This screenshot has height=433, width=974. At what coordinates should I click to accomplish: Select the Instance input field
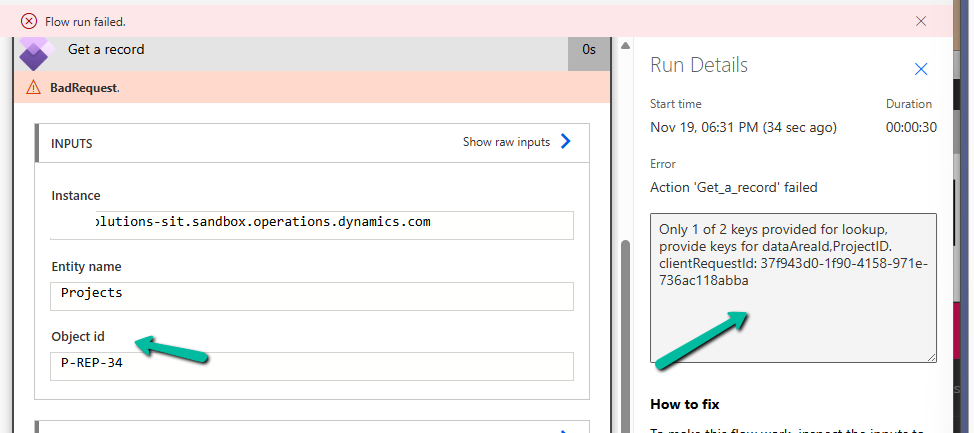312,224
